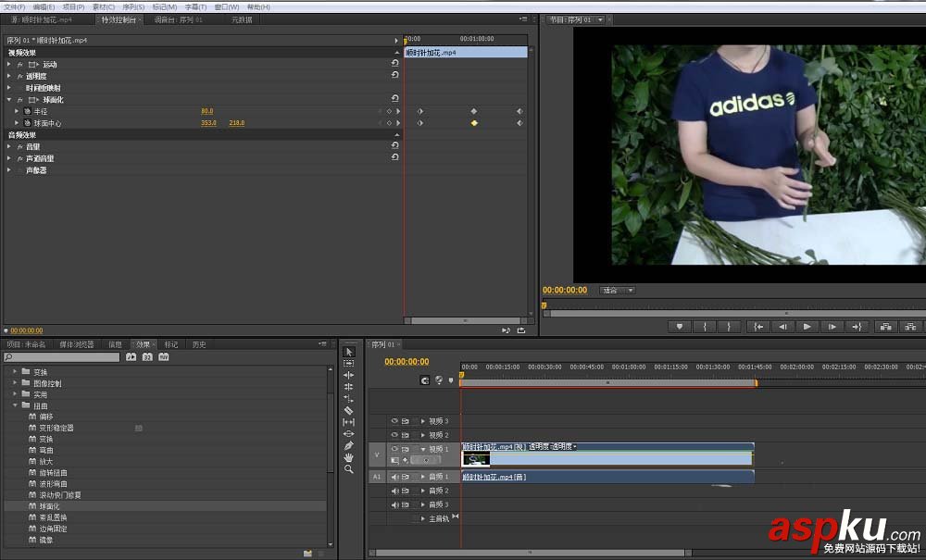This screenshot has width=926, height=560.
Task: Select the Slip tool
Action: tap(348, 422)
